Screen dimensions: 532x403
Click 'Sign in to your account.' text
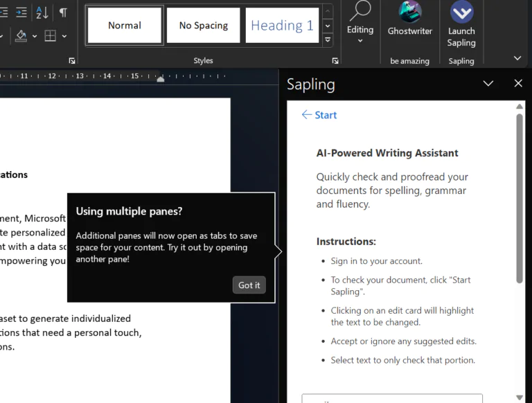click(377, 261)
